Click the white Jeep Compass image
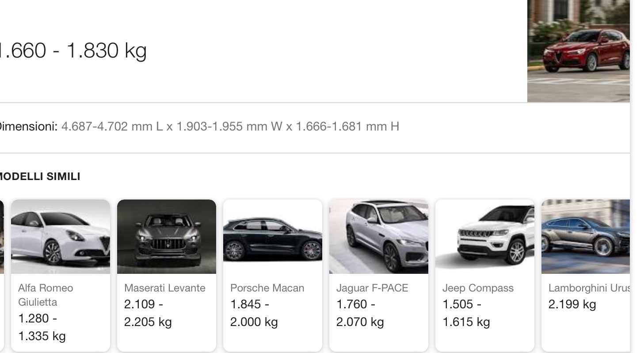 485,237
